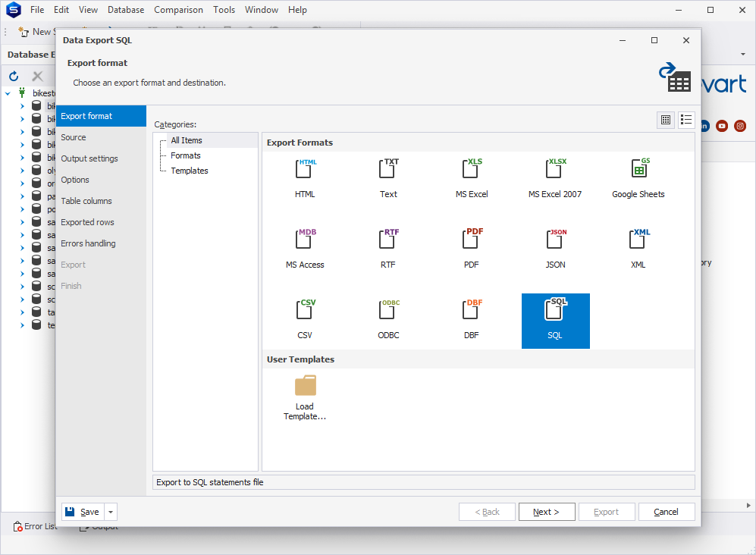Click the delete X icon in Database Explorer
The width and height of the screenshot is (756, 555).
point(37,76)
